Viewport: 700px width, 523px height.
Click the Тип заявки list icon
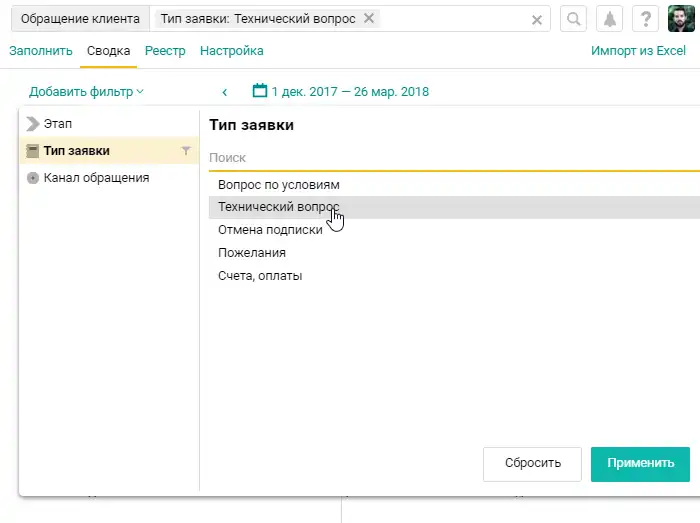[x=32, y=151]
